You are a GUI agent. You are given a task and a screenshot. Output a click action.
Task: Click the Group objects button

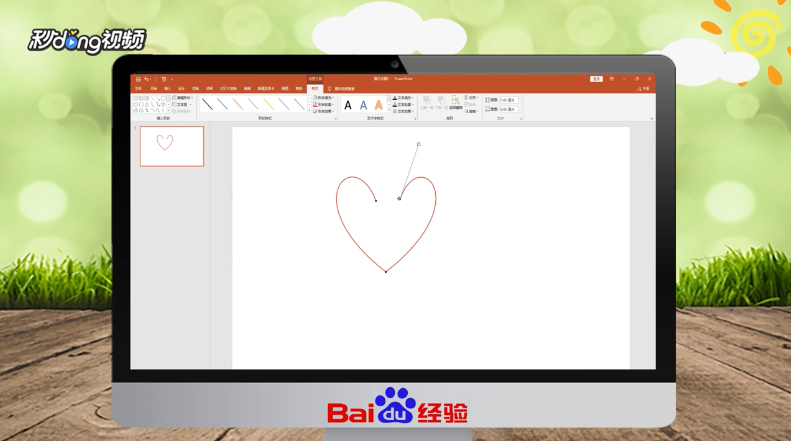471,104
